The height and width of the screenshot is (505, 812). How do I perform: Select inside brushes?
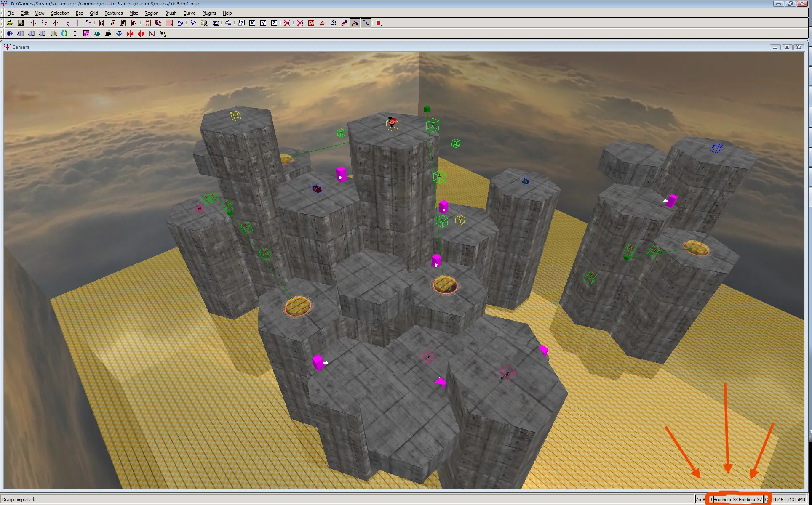tap(134, 23)
